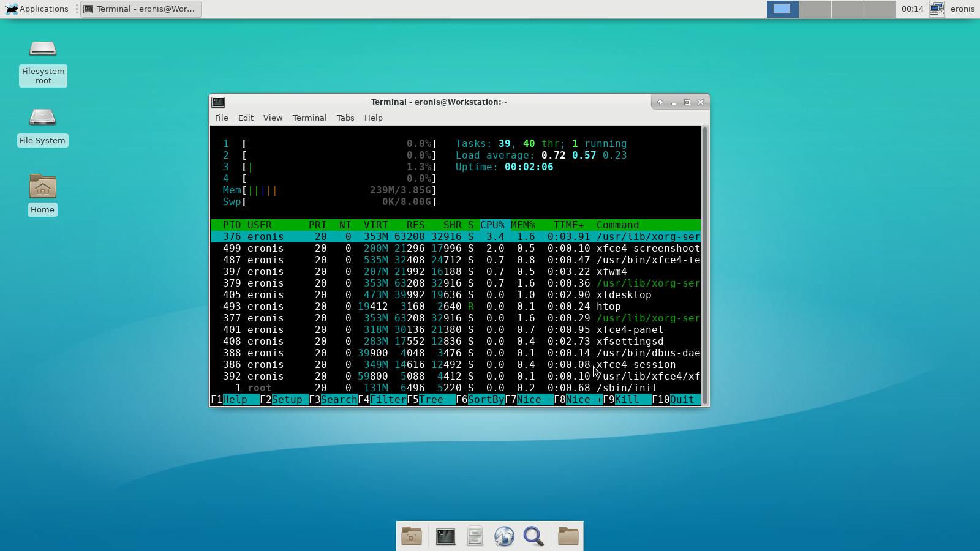This screenshot has height=551, width=980.
Task: Open the File menu
Action: pyautogui.click(x=222, y=118)
